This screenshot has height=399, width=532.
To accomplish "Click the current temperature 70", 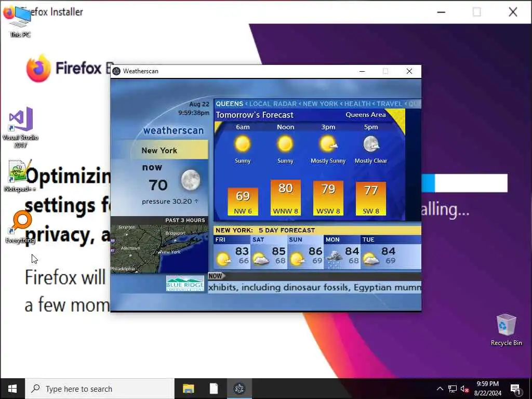I will coord(158,185).
